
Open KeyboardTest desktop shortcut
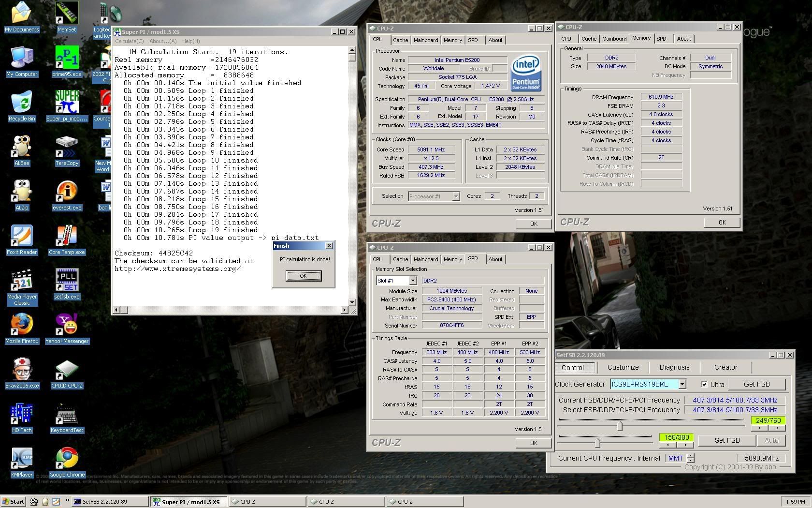coord(67,418)
